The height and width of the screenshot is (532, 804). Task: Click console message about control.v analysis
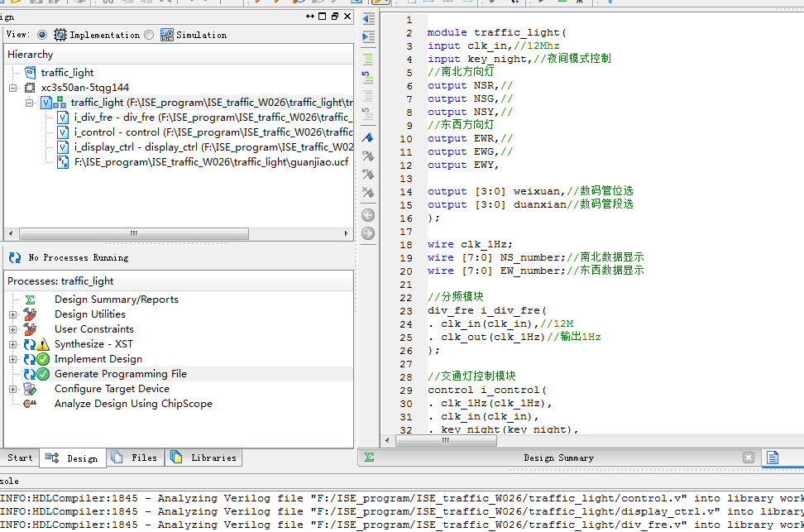coord(402,498)
